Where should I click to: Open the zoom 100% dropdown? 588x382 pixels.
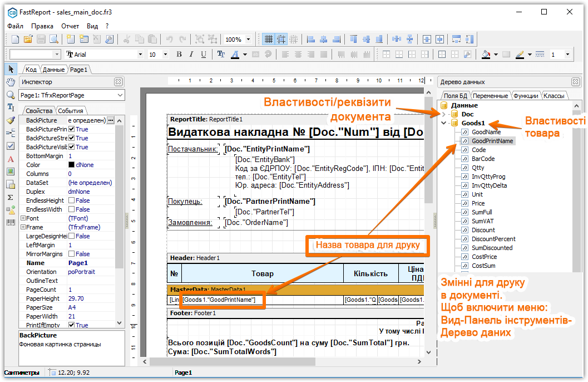tap(248, 40)
